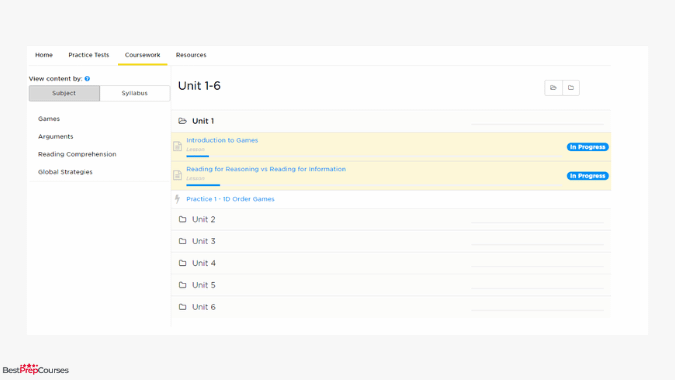The image size is (675, 380).
Task: Click In Progress badge for Reading for Reasoning
Action: coord(588,176)
